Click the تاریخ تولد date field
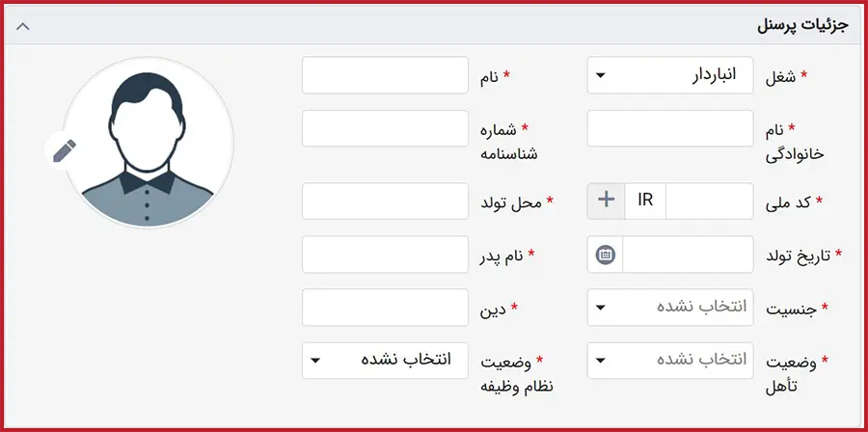The width and height of the screenshot is (868, 432). click(x=689, y=255)
